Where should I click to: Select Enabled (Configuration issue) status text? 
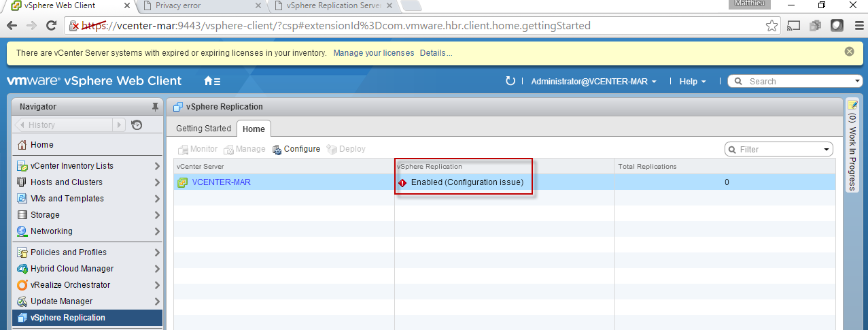tap(467, 182)
